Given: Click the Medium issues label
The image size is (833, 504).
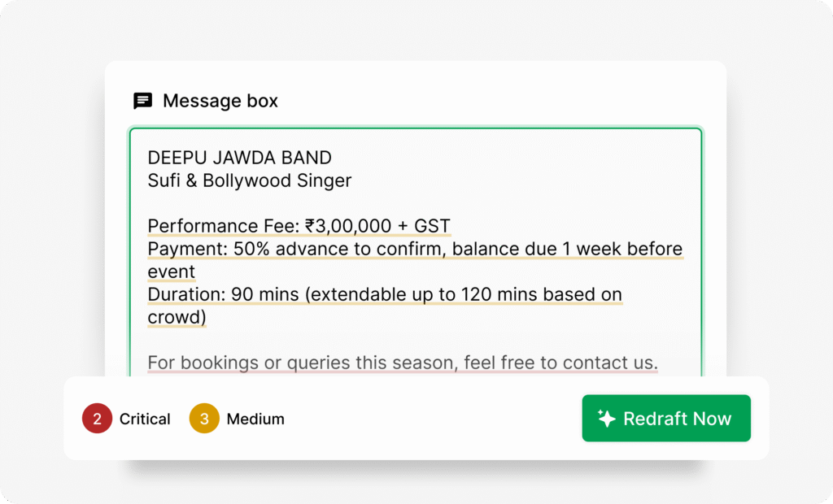Looking at the screenshot, I should 255,419.
